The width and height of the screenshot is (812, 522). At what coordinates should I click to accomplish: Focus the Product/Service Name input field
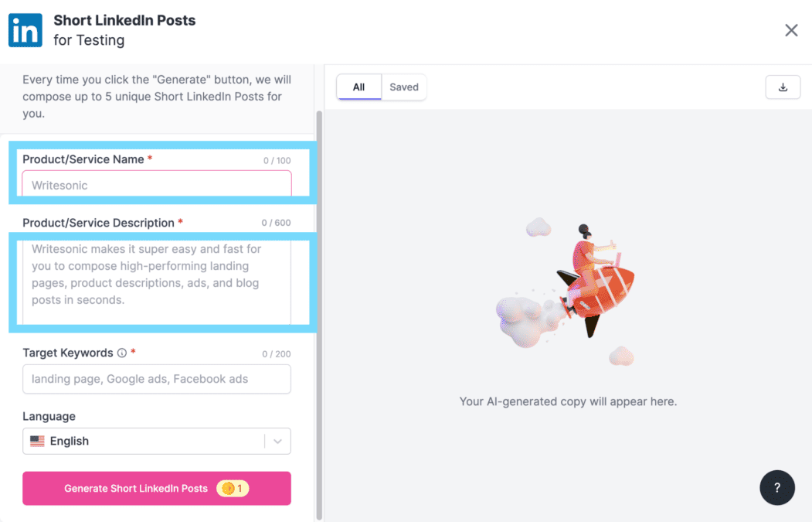coord(156,184)
